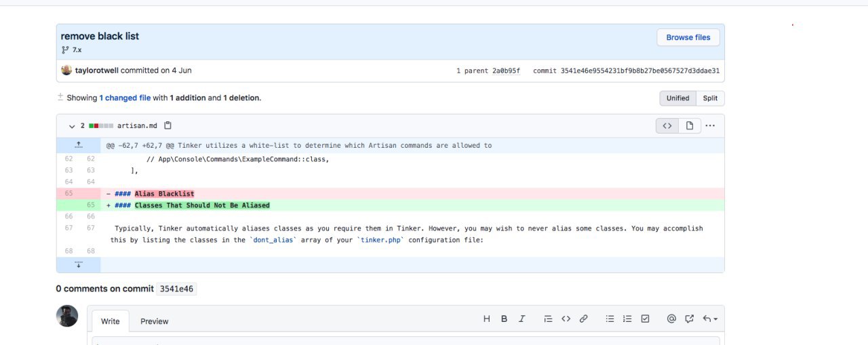Image resolution: width=868 pixels, height=345 pixels.
Task: Open the 7.x branch link
Action: pos(77,50)
